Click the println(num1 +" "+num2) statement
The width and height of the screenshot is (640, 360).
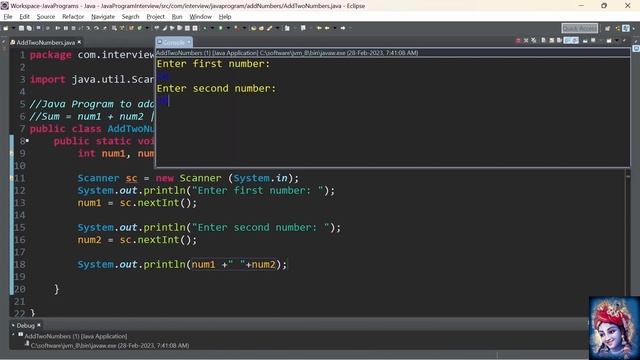pyautogui.click(x=182, y=264)
